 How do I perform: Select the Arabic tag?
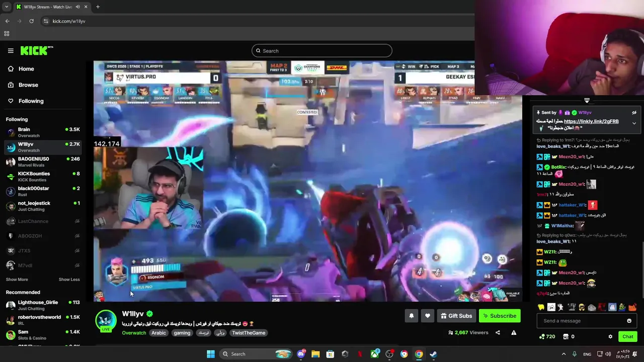[x=158, y=333]
